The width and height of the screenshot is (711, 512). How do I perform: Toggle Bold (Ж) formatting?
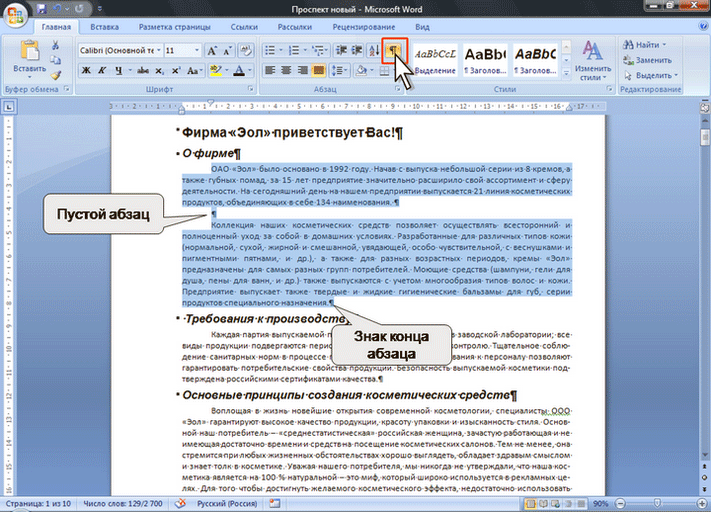tap(86, 70)
